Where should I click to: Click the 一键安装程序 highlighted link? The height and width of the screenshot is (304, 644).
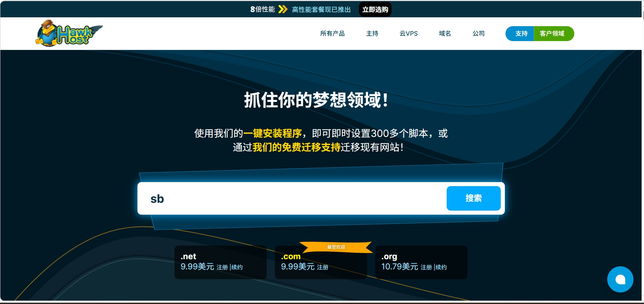(273, 133)
